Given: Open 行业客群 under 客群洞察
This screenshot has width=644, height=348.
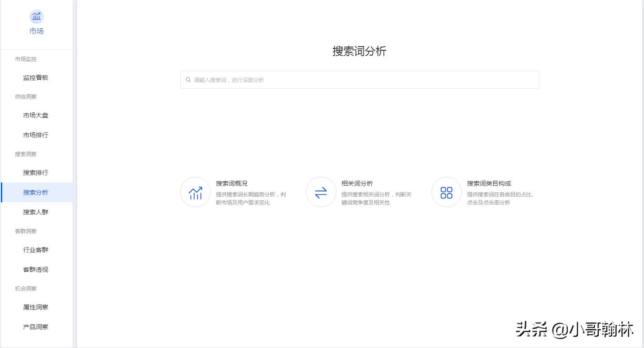Looking at the screenshot, I should 35,250.
